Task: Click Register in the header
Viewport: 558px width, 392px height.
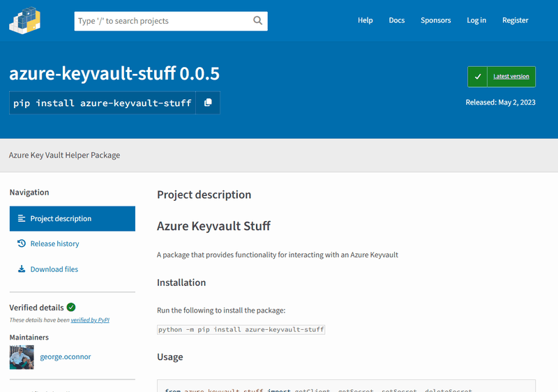Action: (x=515, y=20)
